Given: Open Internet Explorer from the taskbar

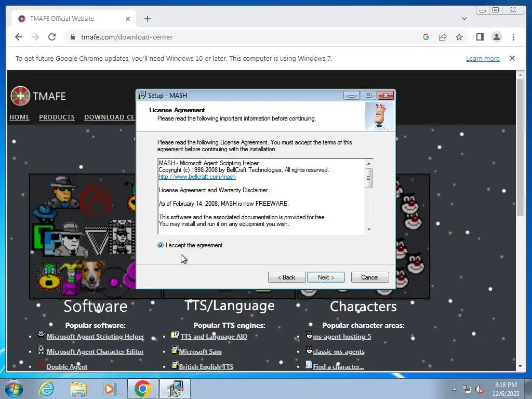Looking at the screenshot, I should (46, 389).
